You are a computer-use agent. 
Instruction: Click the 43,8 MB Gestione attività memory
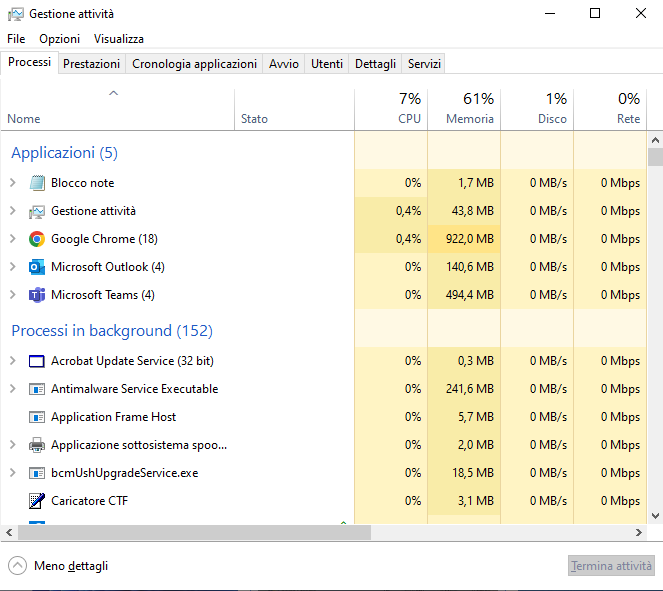click(472, 211)
